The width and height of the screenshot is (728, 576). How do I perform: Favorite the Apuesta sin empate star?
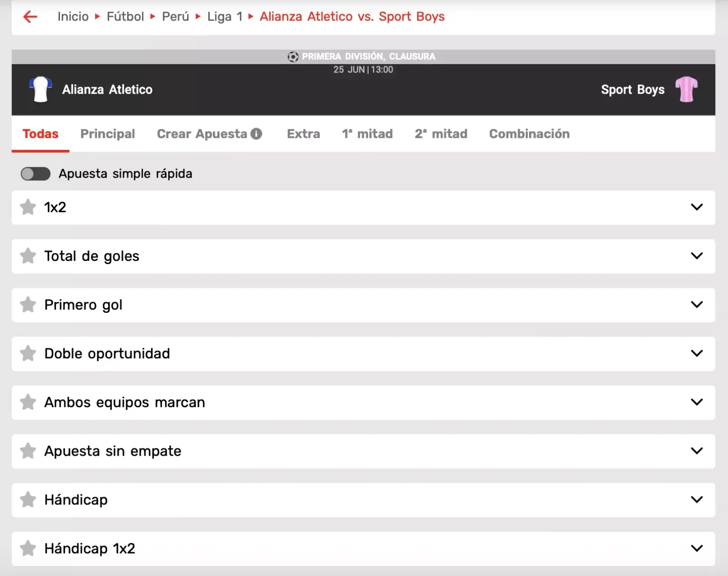pos(28,451)
